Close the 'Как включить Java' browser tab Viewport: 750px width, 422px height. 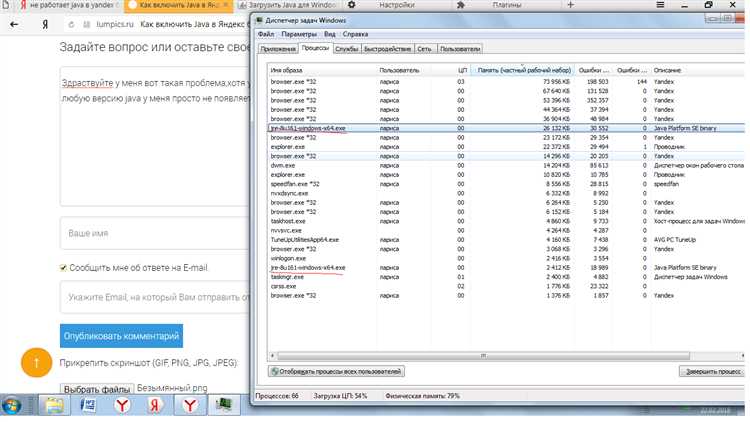click(226, 5)
